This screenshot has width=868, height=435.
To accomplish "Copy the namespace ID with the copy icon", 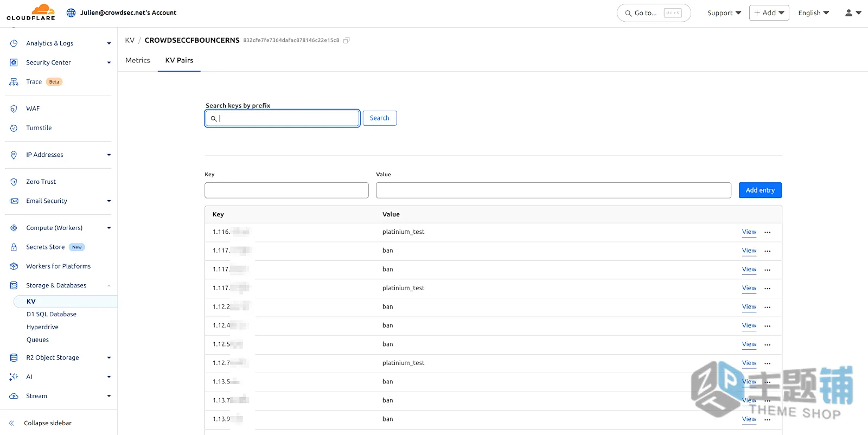I will (347, 40).
